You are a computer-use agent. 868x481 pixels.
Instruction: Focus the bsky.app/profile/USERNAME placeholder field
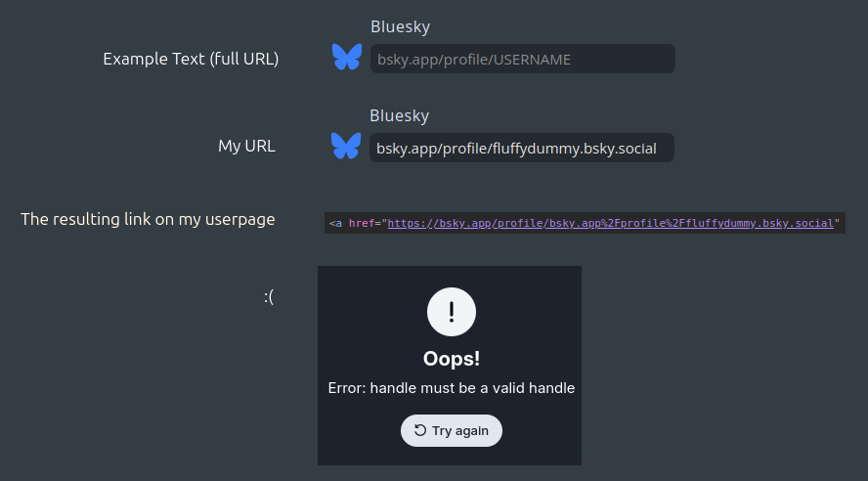coord(522,59)
